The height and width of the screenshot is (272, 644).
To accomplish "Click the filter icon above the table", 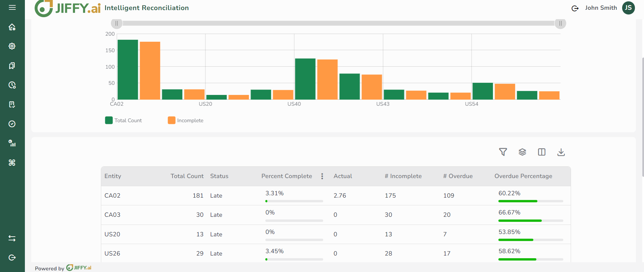I will (x=503, y=152).
